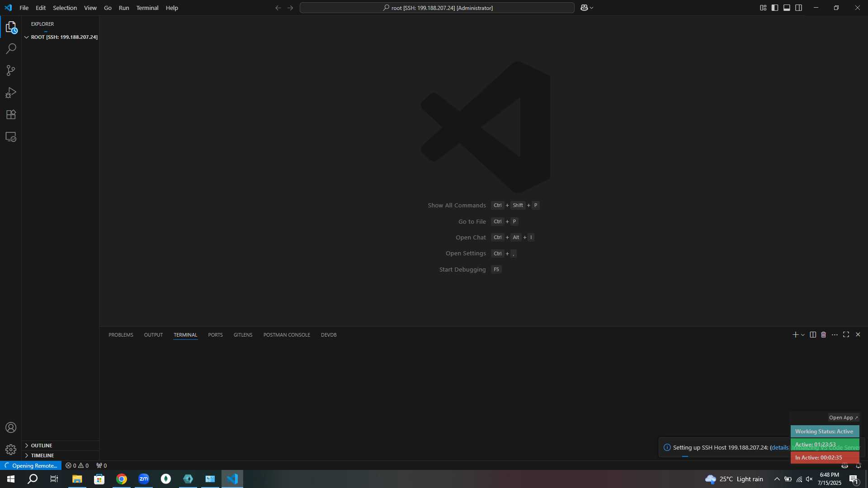The image size is (868, 488).
Task: Open the Customize Layout icon
Action: [763, 8]
